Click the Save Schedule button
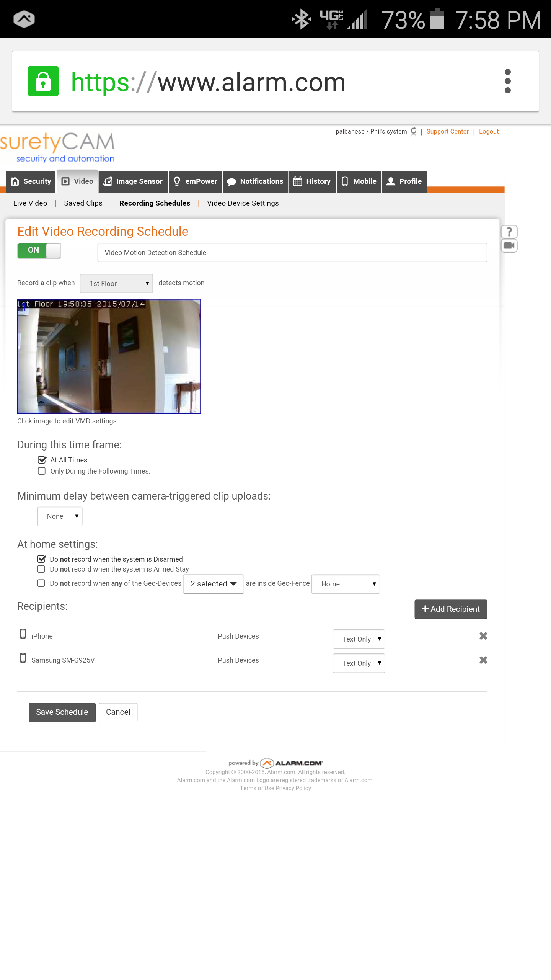 (x=62, y=712)
